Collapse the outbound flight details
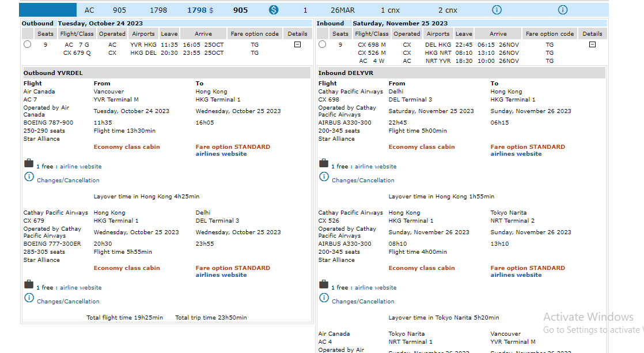 [297, 44]
